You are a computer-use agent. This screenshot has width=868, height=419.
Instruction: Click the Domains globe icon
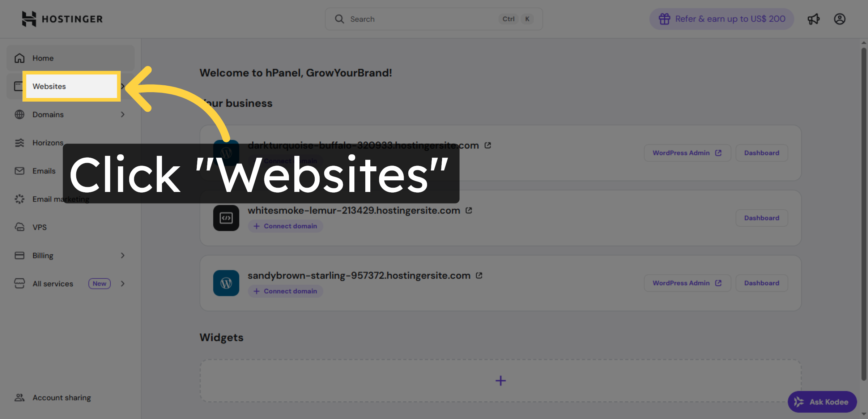point(19,114)
